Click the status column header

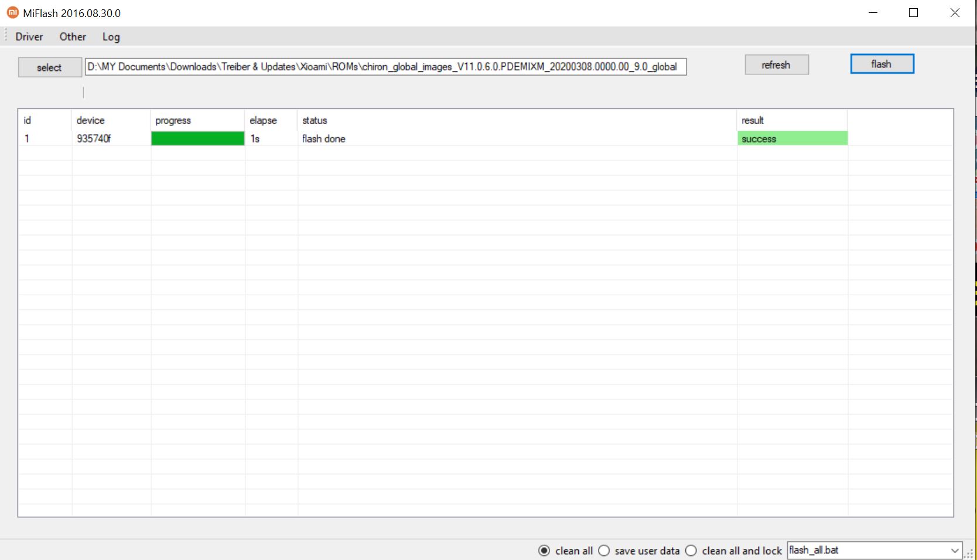click(315, 120)
